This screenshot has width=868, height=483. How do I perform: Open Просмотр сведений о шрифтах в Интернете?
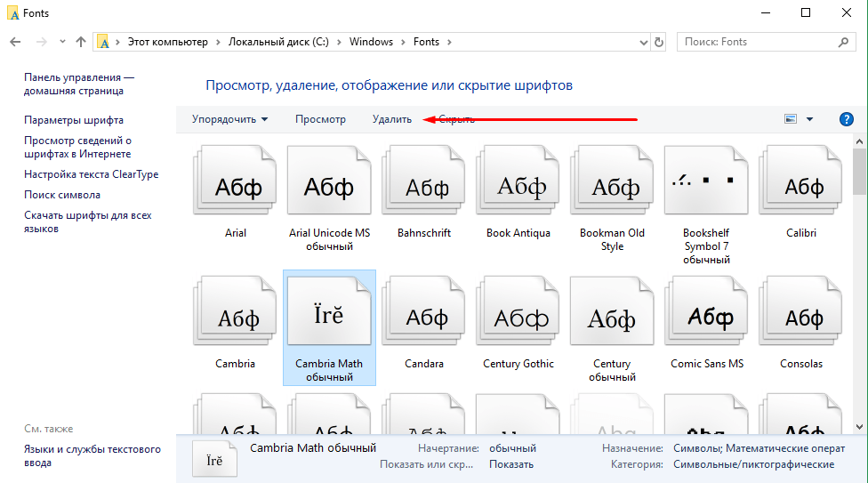click(78, 148)
